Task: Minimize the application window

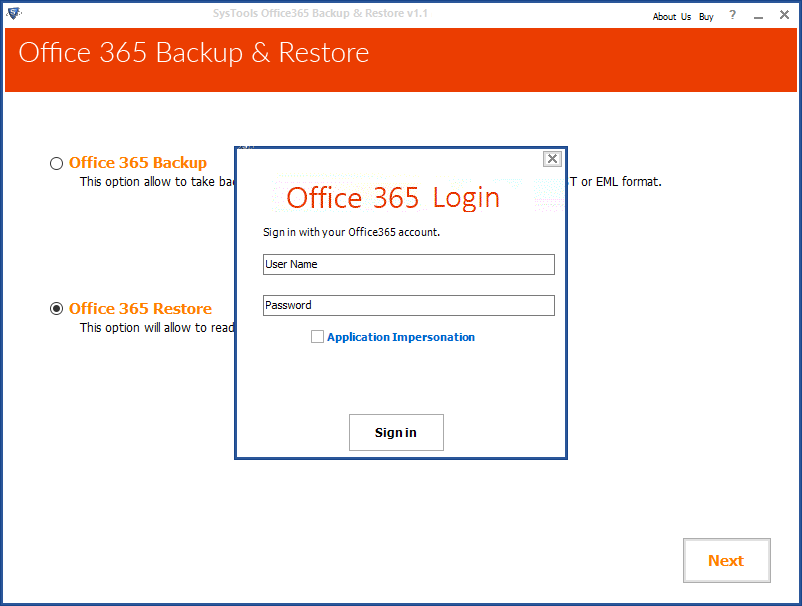Action: pos(758,16)
